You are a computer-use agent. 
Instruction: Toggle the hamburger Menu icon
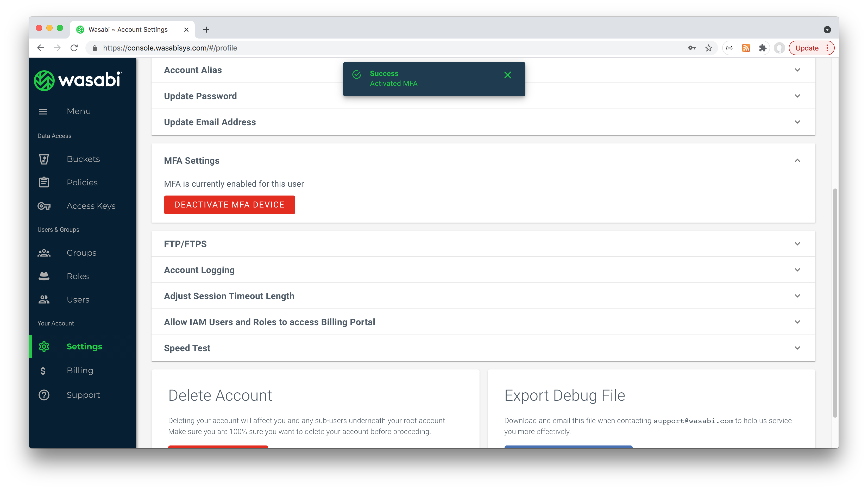(43, 111)
